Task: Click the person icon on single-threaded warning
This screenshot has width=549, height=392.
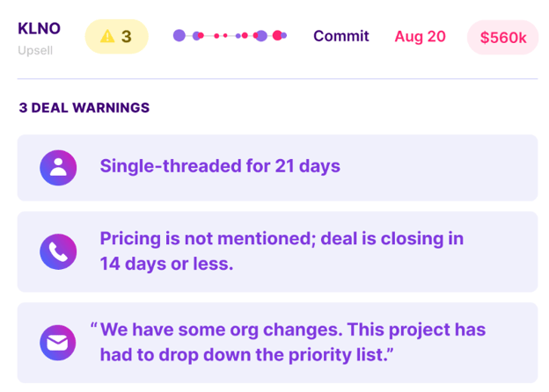Action: coord(58,167)
